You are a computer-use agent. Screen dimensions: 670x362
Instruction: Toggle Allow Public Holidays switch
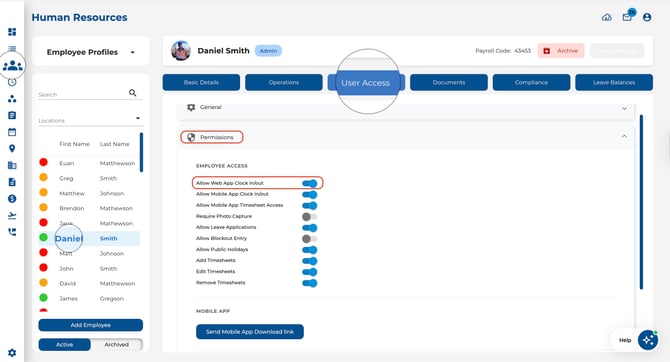coord(310,250)
